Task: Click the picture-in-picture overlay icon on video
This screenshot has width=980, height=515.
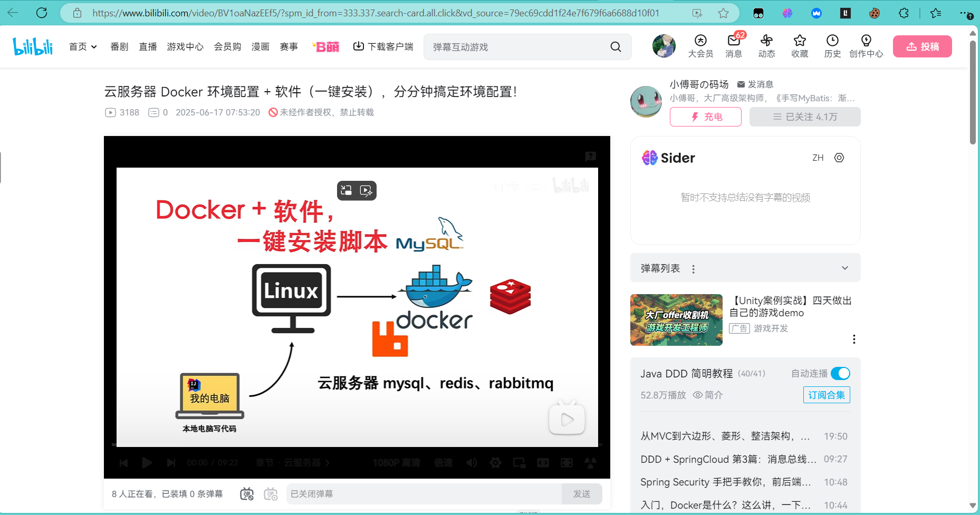Action: click(x=347, y=190)
